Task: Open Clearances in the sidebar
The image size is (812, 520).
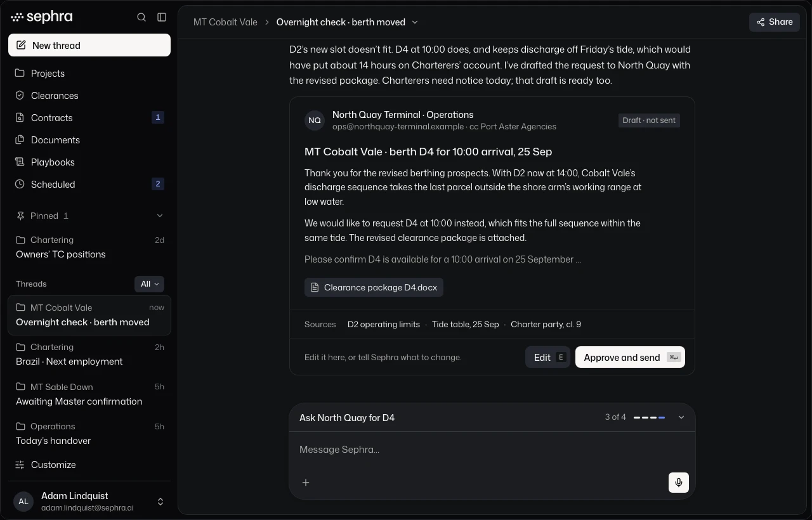Action: pyautogui.click(x=89, y=96)
